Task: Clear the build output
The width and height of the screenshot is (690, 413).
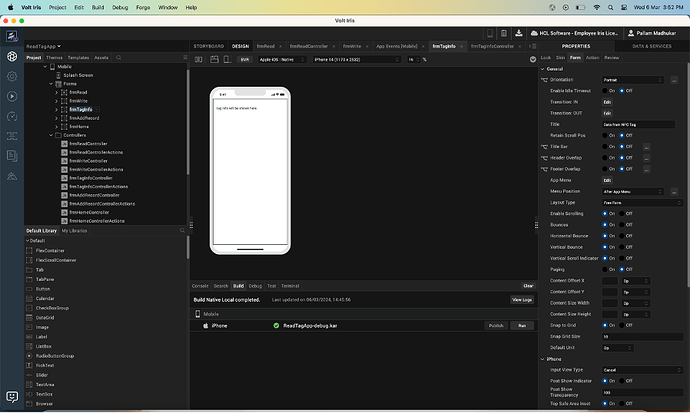Action: [x=528, y=286]
